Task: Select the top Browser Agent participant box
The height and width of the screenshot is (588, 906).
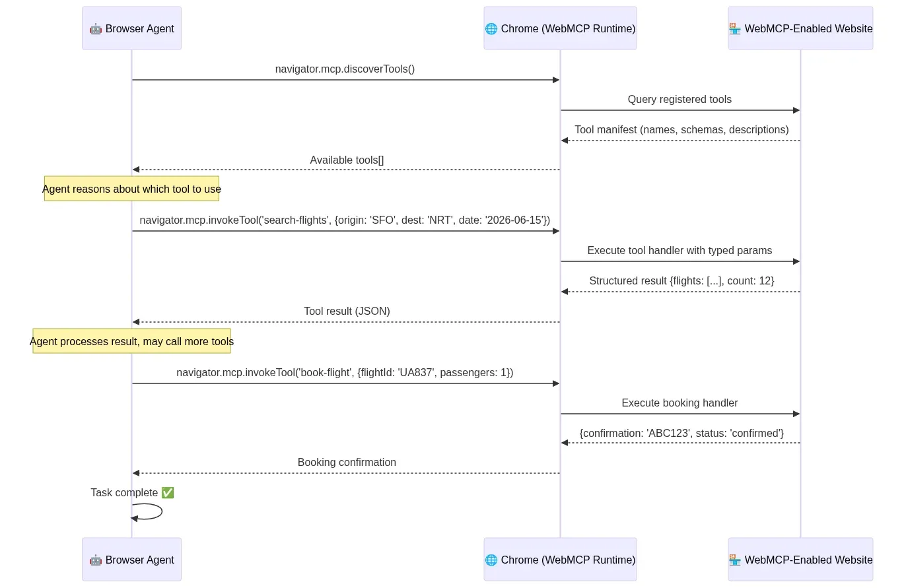Action: (x=131, y=28)
